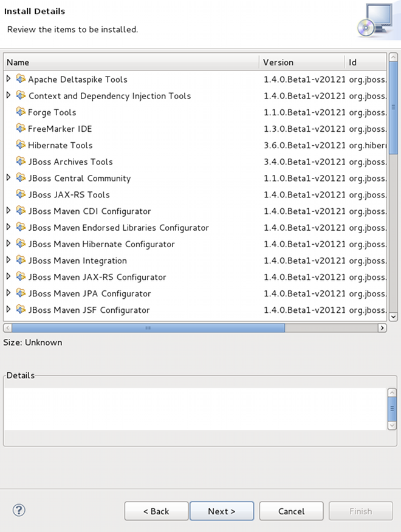Click the JBoss Maven Endorsed Libraries Configurator icon
This screenshot has height=532, width=401.
coord(21,227)
